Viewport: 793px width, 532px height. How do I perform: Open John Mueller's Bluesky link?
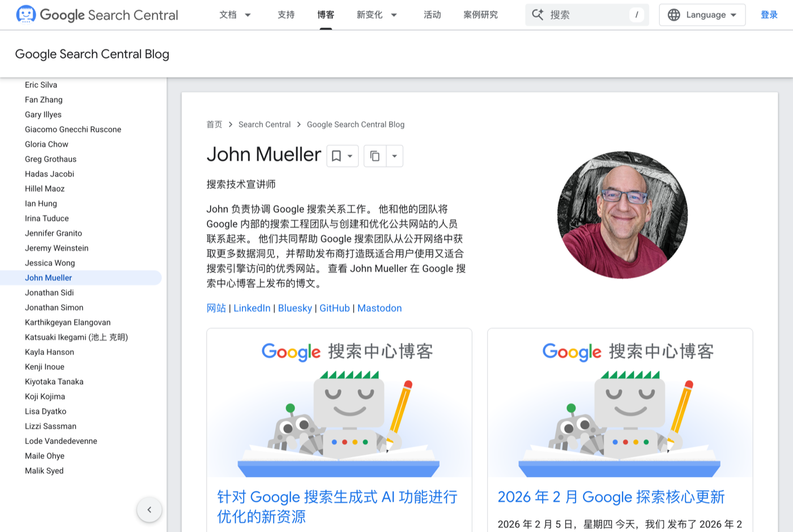pyautogui.click(x=295, y=308)
